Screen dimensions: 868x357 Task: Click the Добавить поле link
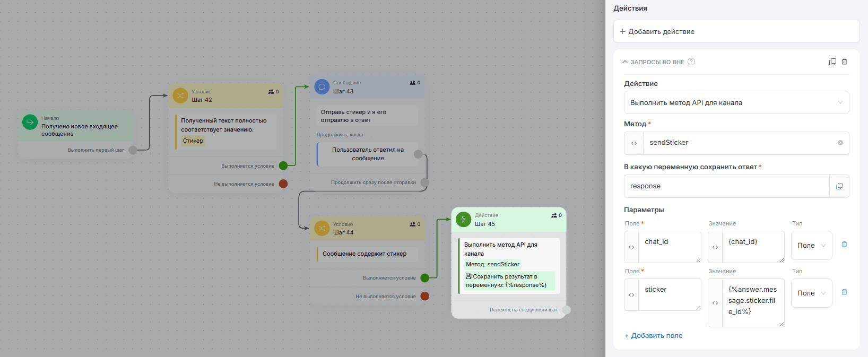pyautogui.click(x=654, y=336)
